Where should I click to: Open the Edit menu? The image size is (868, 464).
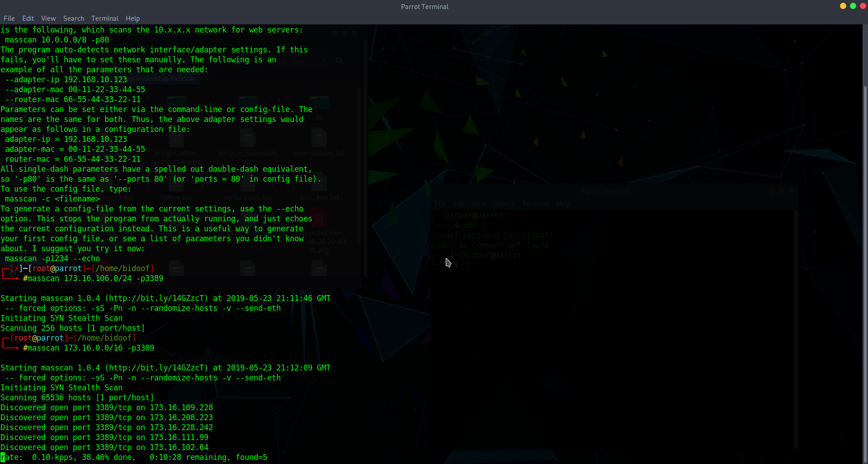[28, 19]
